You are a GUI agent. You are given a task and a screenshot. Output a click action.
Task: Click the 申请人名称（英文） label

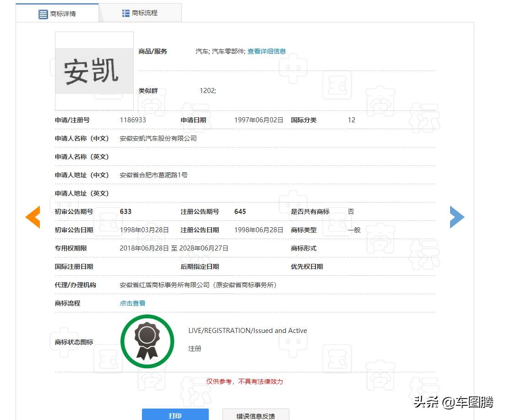82,157
